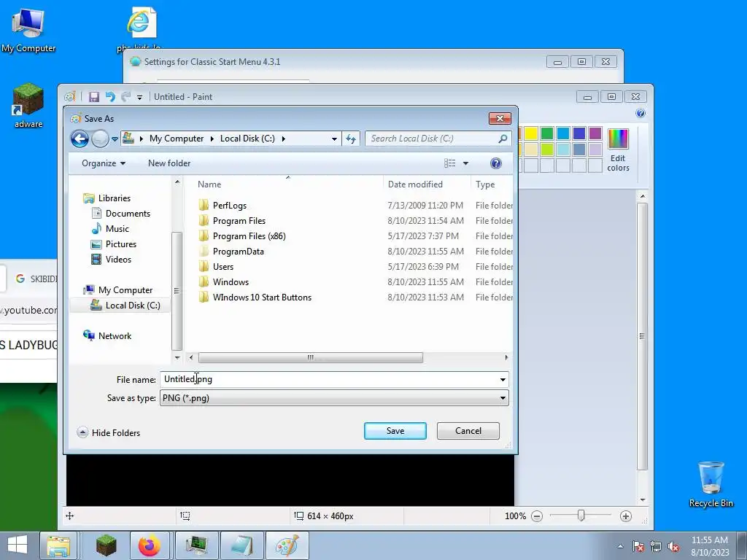Select Network in the navigation pane
747x560 pixels.
pyautogui.click(x=115, y=335)
